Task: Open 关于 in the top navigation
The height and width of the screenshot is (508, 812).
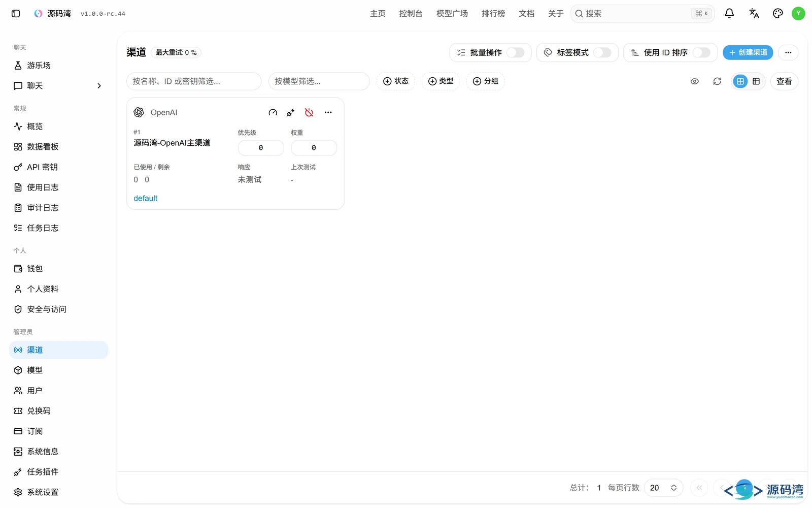Action: [x=556, y=14]
